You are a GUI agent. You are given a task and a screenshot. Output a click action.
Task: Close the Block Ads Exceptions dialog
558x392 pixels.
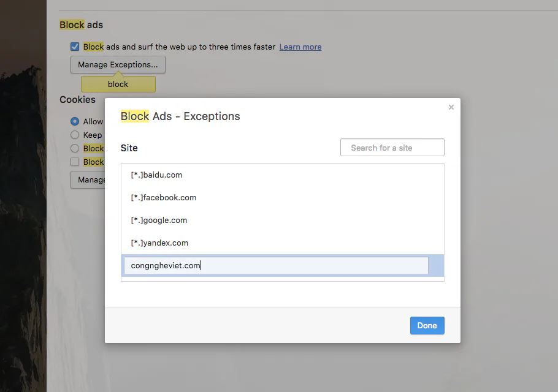[451, 107]
